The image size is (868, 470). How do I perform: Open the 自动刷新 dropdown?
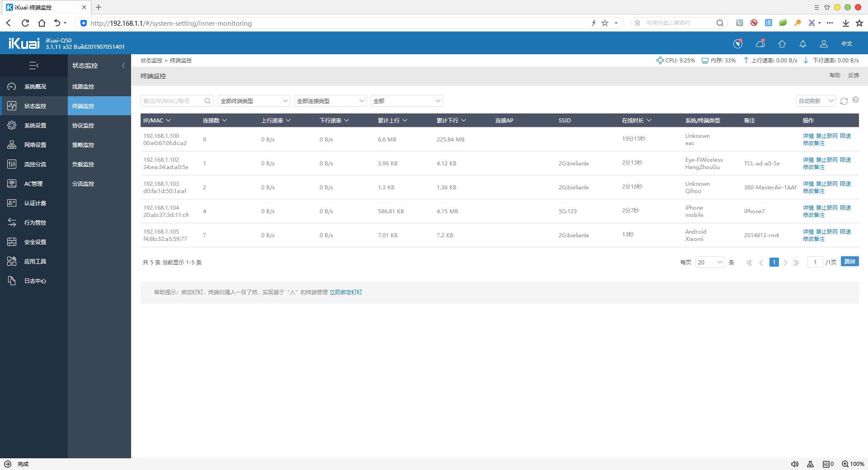(x=816, y=101)
